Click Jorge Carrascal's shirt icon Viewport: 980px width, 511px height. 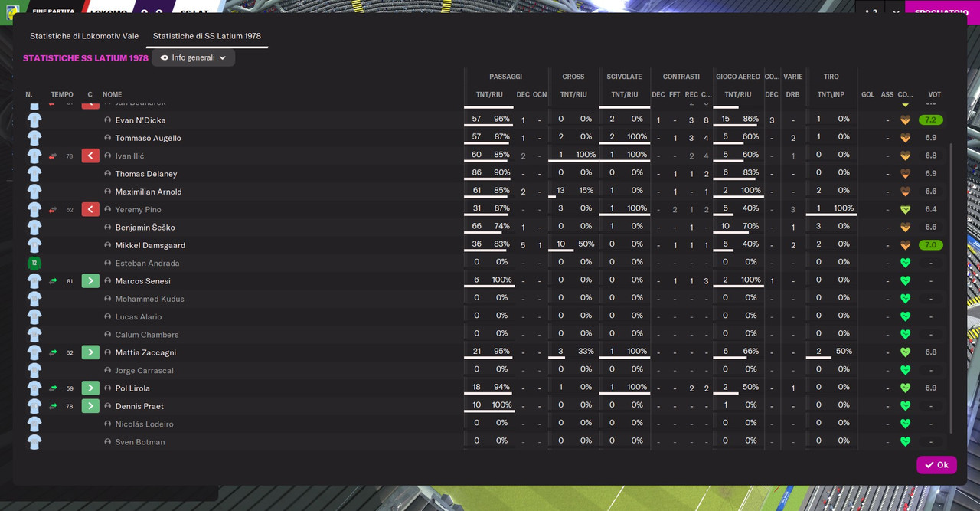point(34,370)
